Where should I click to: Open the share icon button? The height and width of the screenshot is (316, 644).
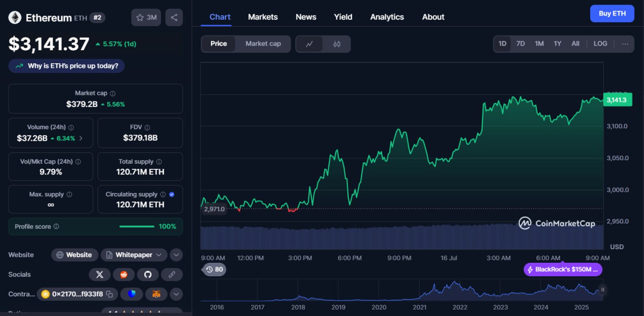point(174,18)
